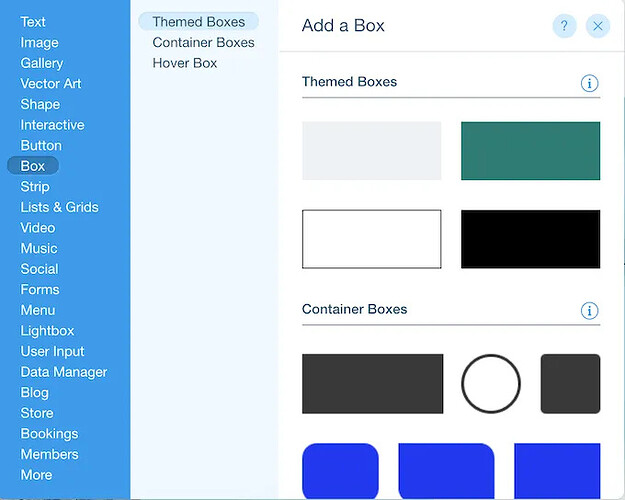Viewport: 625px width, 500px height.
Task: Open the Vector Art menu item
Action: [51, 84]
